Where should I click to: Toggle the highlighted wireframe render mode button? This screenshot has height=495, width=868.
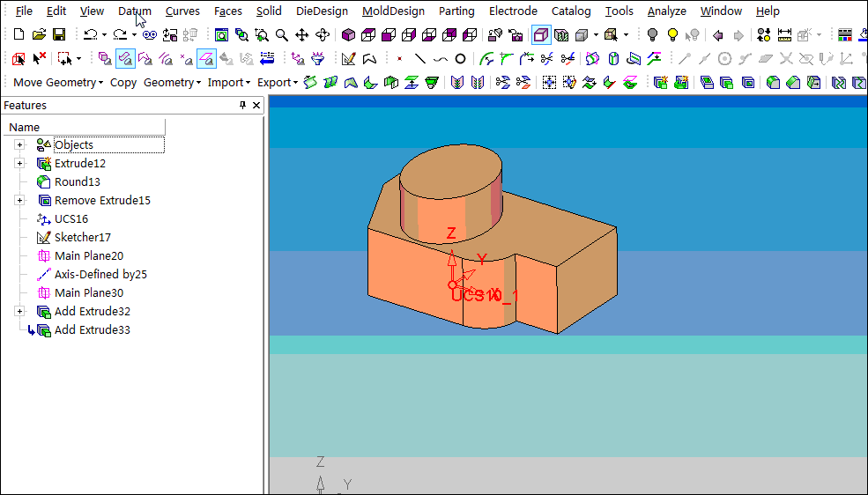click(x=541, y=35)
